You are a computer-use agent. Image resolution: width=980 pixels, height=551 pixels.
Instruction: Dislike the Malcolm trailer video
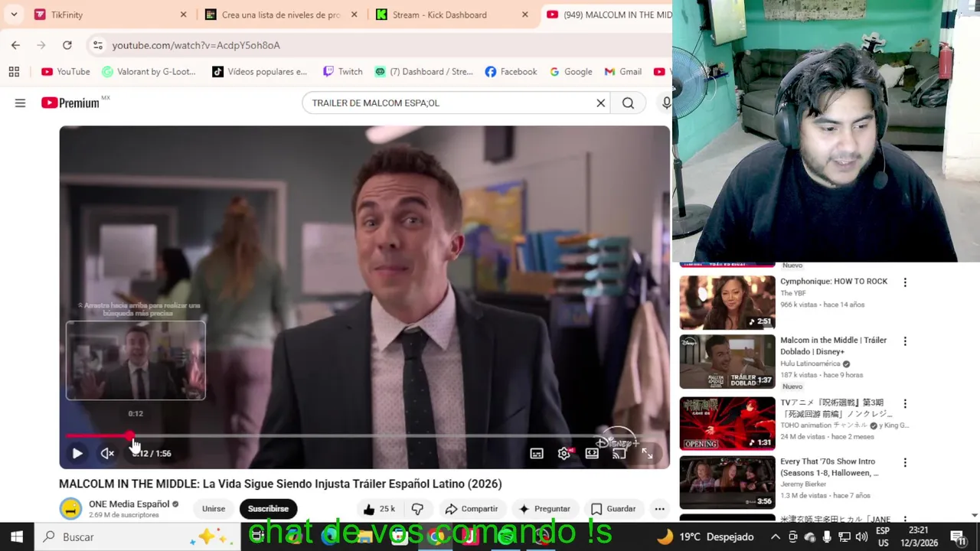coord(417,509)
